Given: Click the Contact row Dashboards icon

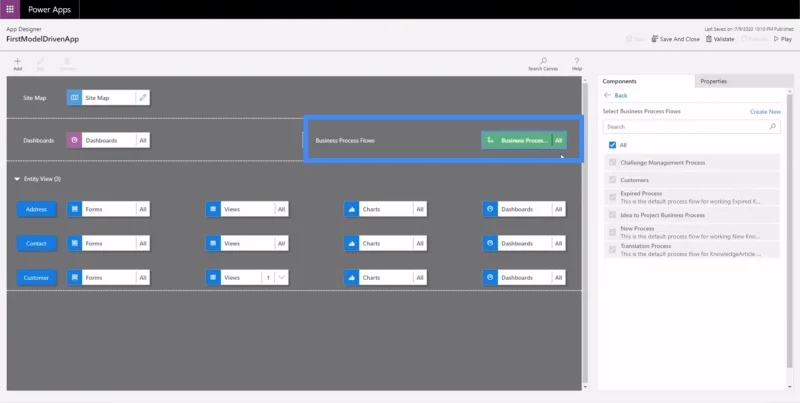Looking at the screenshot, I should (x=490, y=243).
